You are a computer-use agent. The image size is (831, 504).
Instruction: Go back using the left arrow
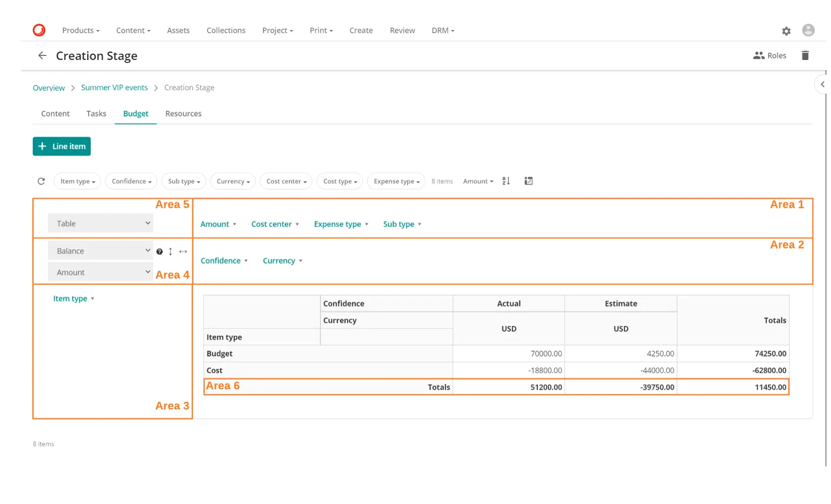point(42,56)
